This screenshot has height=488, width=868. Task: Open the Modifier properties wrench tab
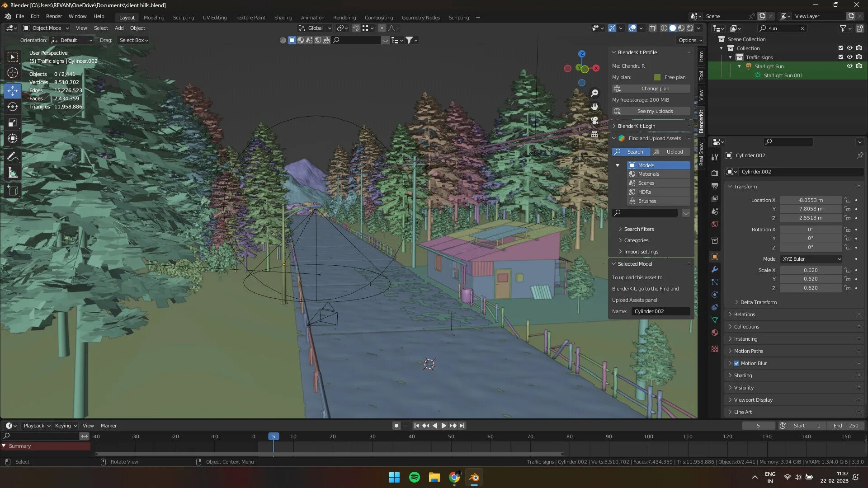pyautogui.click(x=715, y=269)
